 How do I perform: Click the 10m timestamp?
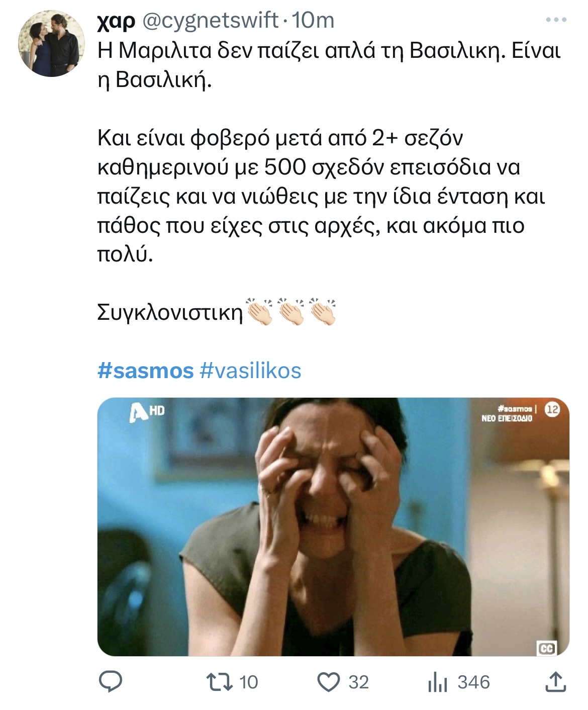click(313, 21)
